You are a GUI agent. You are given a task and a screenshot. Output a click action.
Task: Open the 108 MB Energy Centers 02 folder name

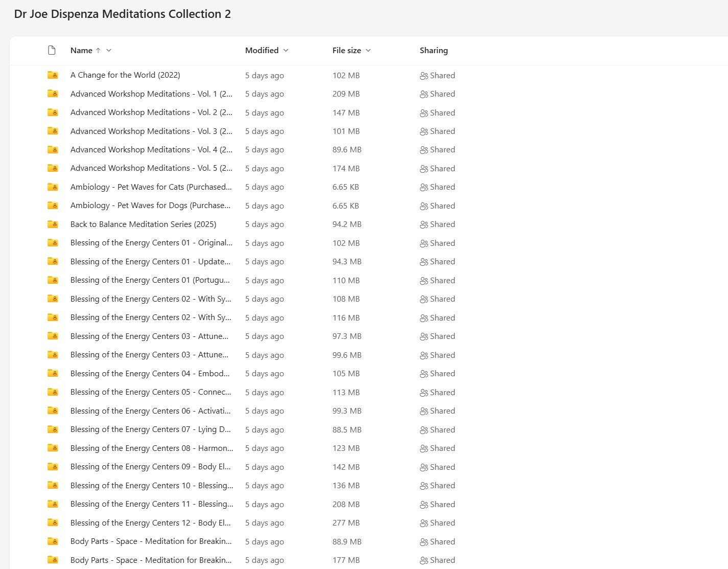[151, 299]
